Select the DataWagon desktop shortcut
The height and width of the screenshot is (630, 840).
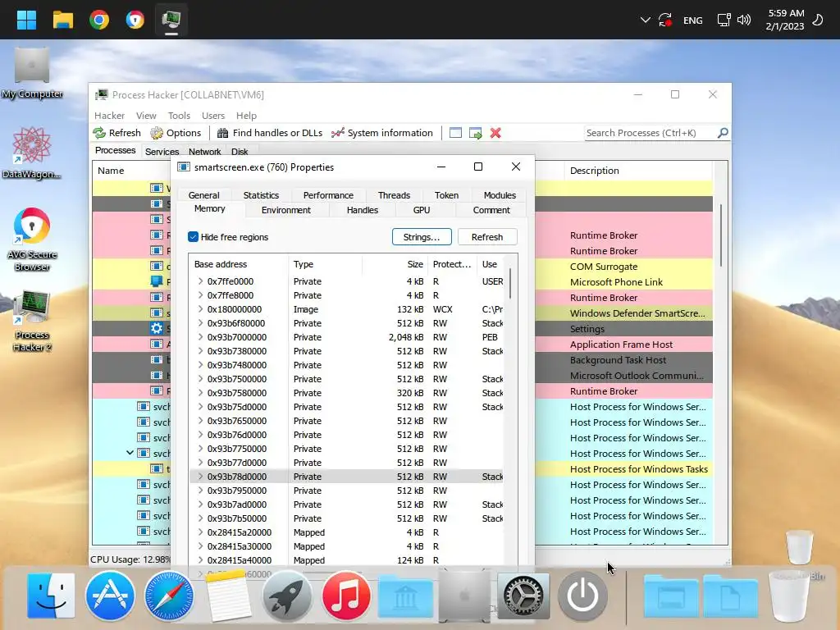coord(32,153)
